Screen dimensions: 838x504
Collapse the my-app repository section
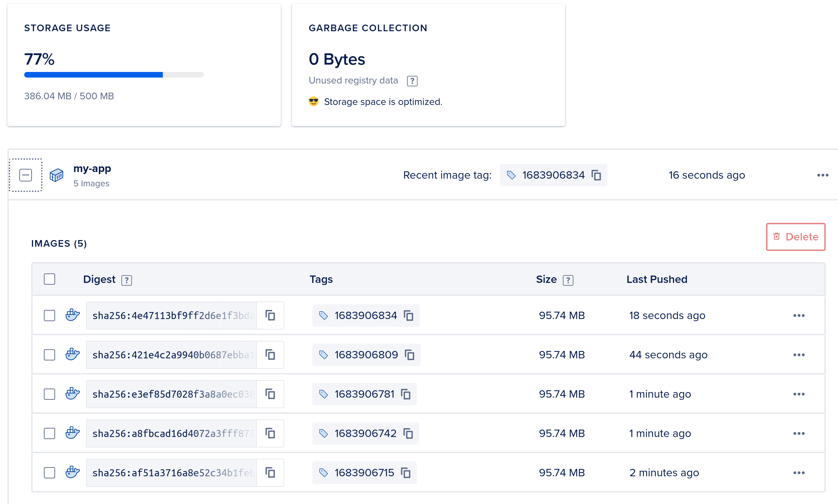[x=25, y=175]
